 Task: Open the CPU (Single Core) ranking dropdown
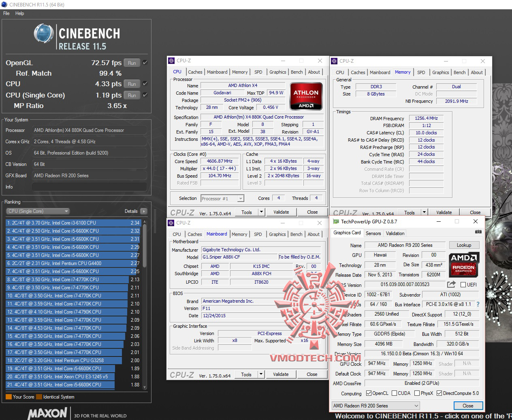coord(38,211)
